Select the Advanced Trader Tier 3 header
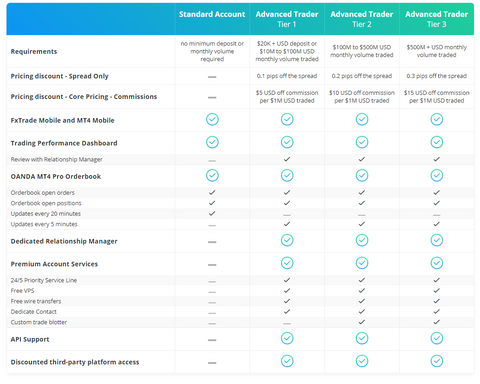Viewport: 480px width, 384px height. (437, 19)
